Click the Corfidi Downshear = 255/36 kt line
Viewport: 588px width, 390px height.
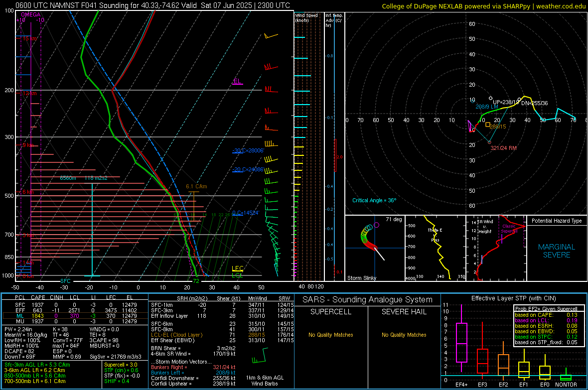click(193, 378)
